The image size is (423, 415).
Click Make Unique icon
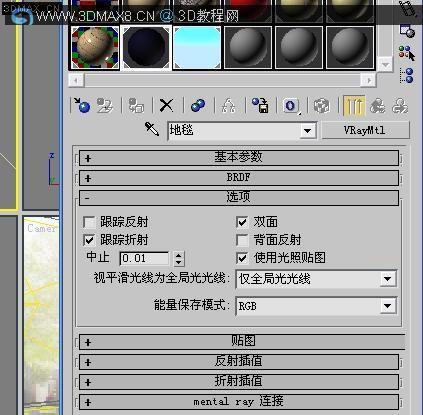[x=228, y=106]
